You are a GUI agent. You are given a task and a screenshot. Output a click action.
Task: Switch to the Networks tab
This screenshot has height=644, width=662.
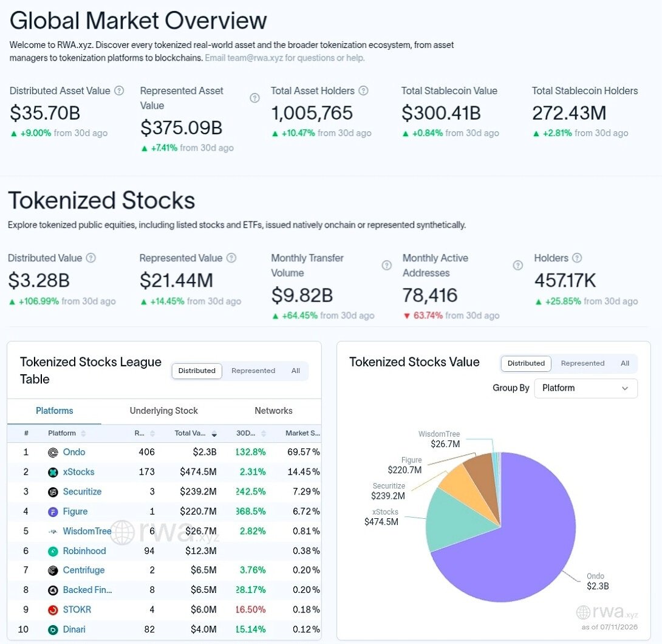tap(273, 411)
